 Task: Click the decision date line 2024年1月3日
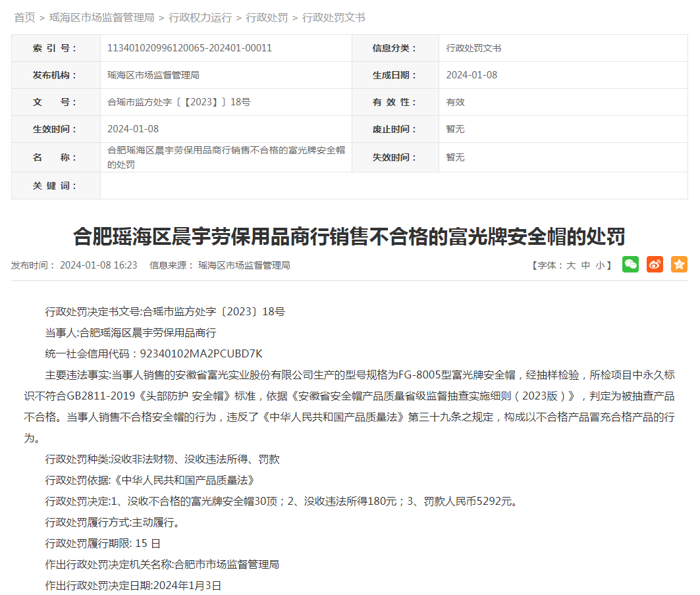pyautogui.click(x=134, y=586)
